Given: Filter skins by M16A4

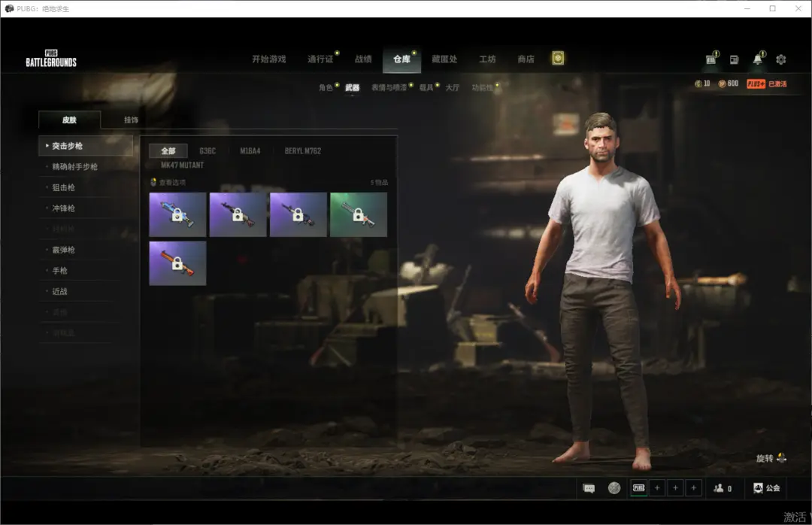Looking at the screenshot, I should click(x=250, y=151).
